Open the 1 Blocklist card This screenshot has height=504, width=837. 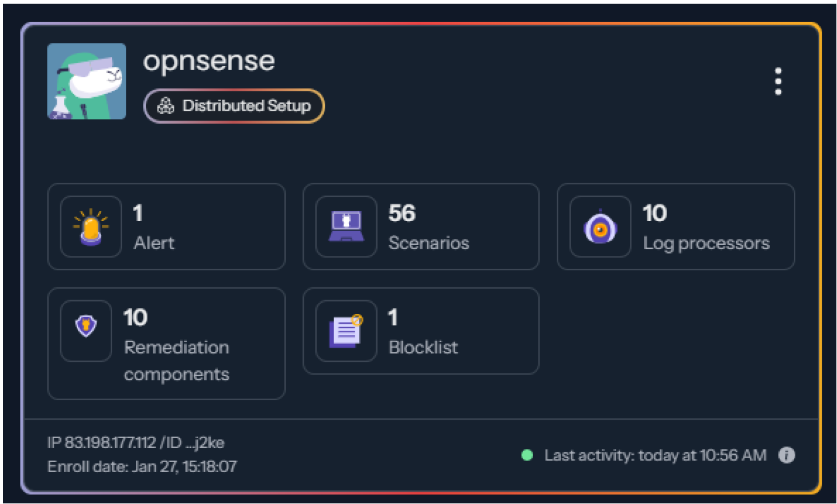click(x=421, y=331)
